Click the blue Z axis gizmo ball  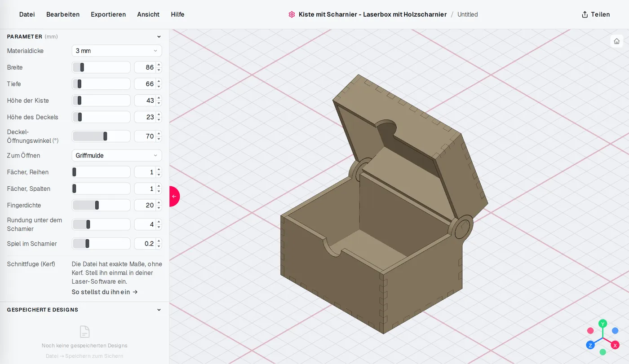[590, 345]
